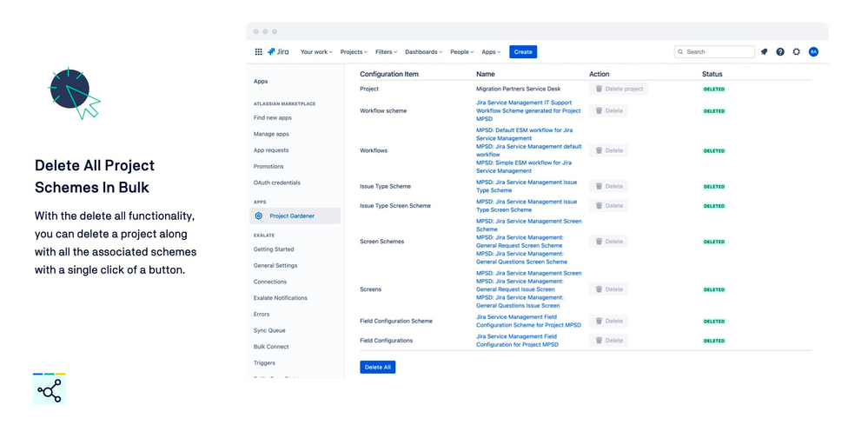Click the Project Gardener hexagon icon
The width and height of the screenshot is (868, 425).
tap(259, 216)
